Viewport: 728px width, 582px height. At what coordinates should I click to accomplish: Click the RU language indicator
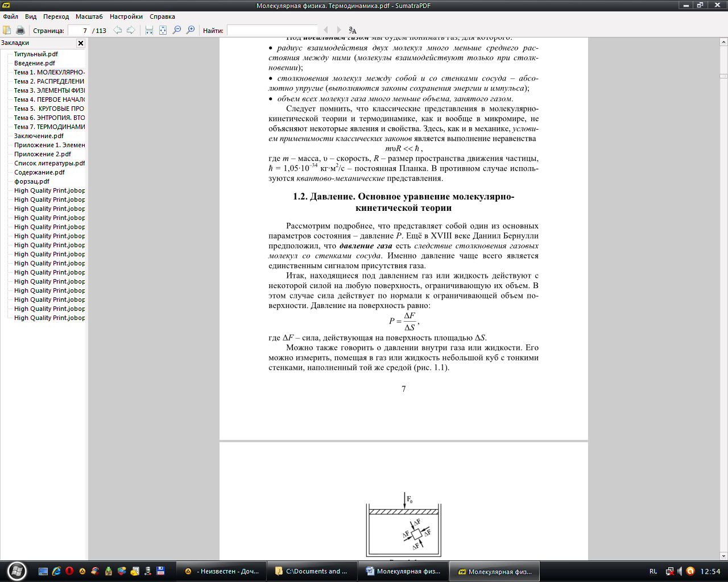point(653,571)
